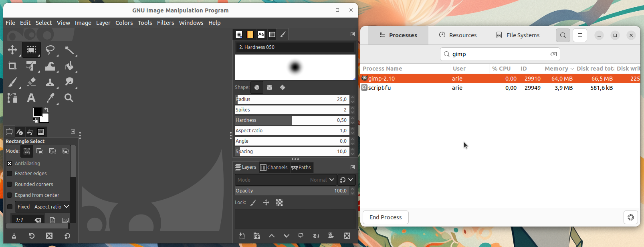Select the Fuzzy Select wand tool
The width and height of the screenshot is (644, 247).
coord(69,50)
